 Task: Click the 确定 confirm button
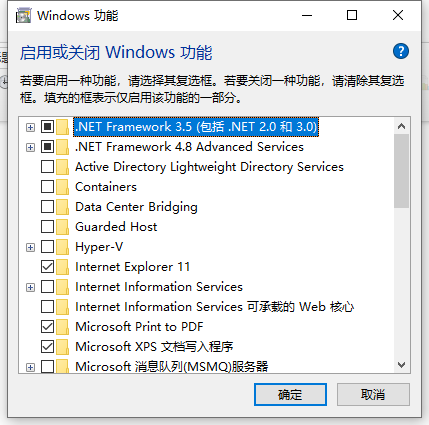click(x=290, y=395)
